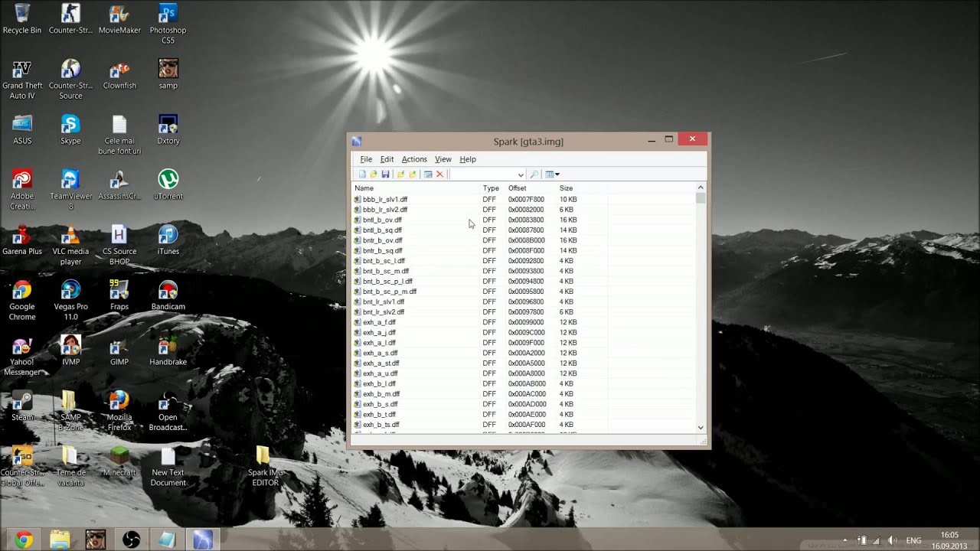Open the view mode dropdown in toolbar
980x551 pixels.
(x=552, y=174)
